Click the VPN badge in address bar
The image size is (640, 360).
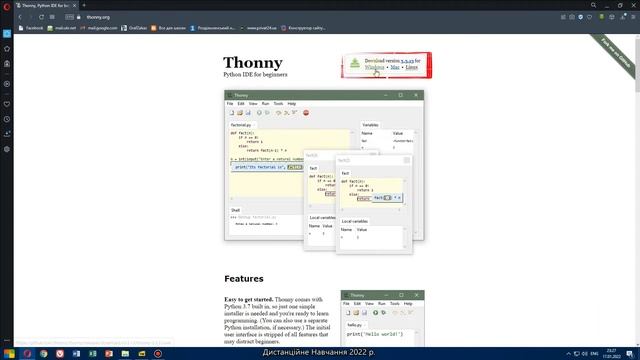(69, 17)
